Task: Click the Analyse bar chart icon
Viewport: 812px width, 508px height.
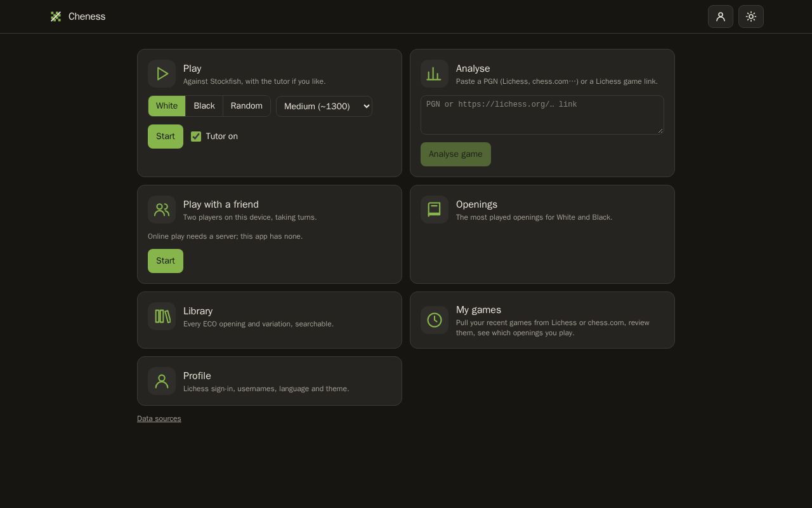Action: [435, 74]
